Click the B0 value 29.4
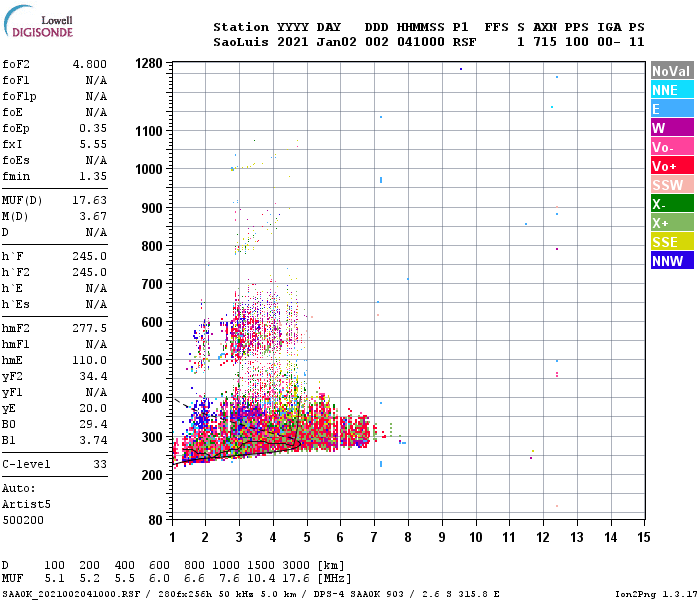Image resolution: width=700 pixels, height=600 pixels. pyautogui.click(x=93, y=424)
